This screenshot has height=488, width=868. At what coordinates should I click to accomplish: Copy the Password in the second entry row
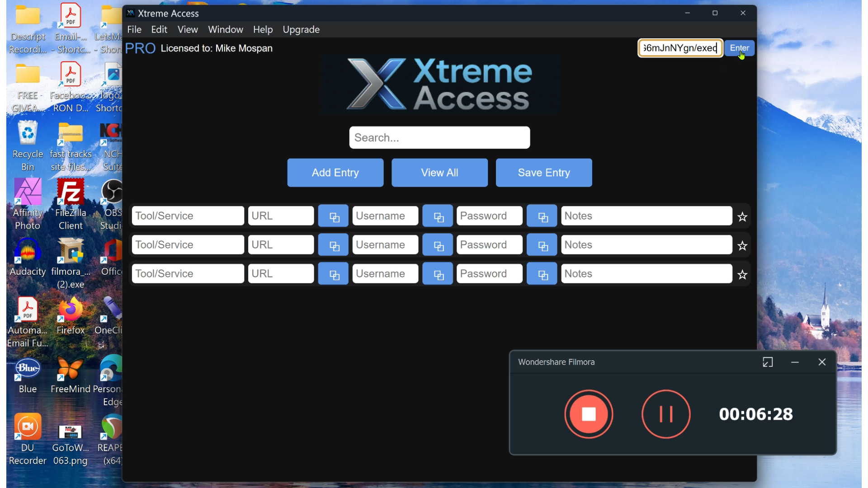(542, 245)
